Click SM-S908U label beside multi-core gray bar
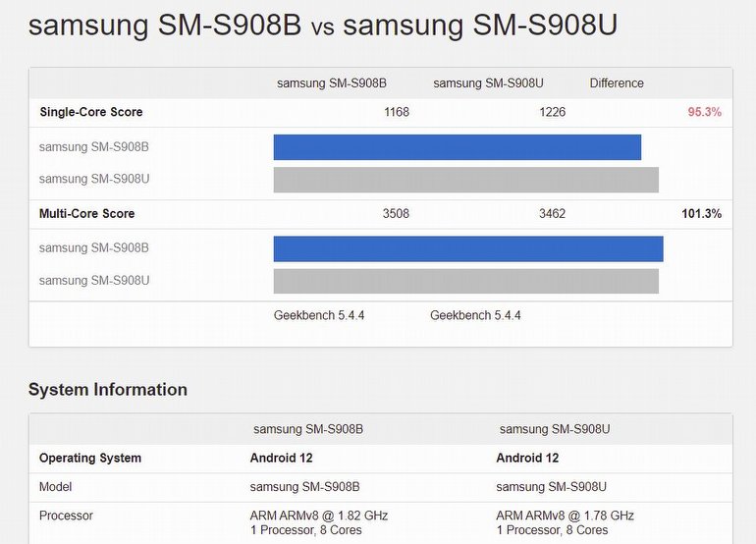 (x=94, y=280)
